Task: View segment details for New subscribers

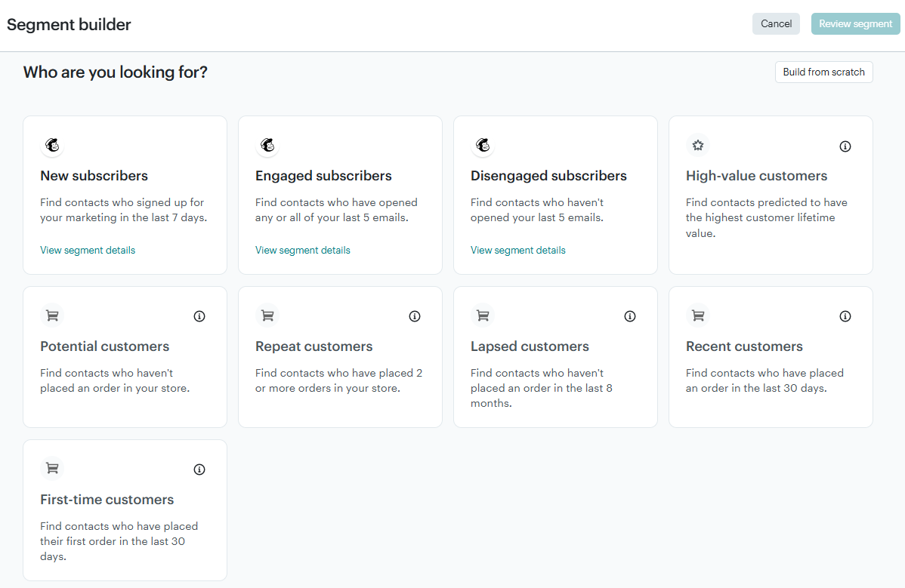Action: (x=88, y=250)
